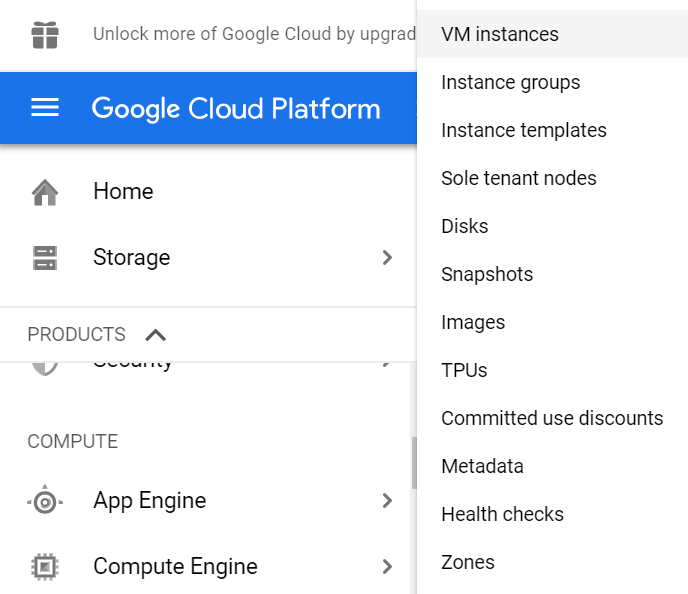Click the Google Cloud Platform title
The height and width of the screenshot is (594, 688).
point(236,108)
